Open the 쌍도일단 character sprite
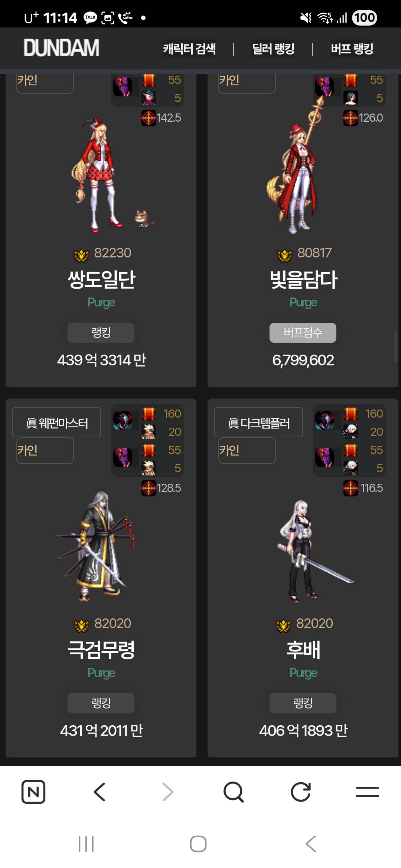Image resolution: width=401 pixels, height=868 pixels. tap(101, 174)
